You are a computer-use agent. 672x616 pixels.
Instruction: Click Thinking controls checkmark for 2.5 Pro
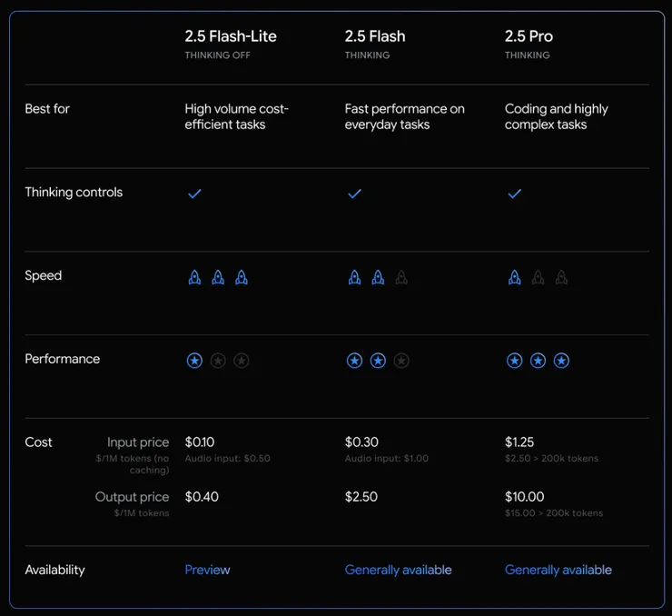(514, 194)
